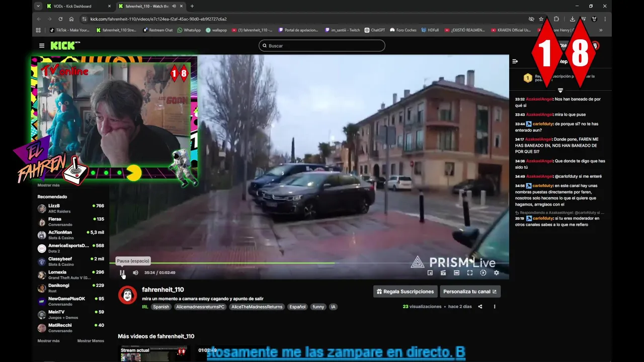Open the browser tab search chevron

pos(38,6)
